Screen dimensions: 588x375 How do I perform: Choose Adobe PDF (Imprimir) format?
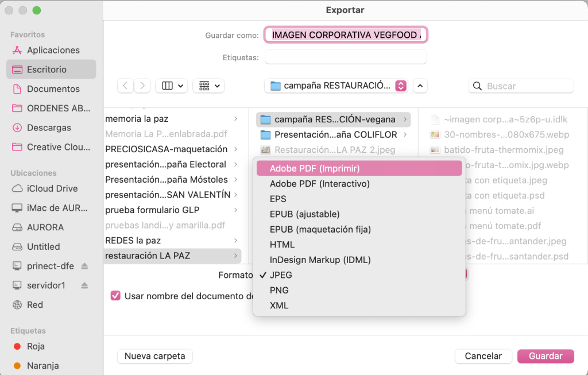[x=314, y=168]
